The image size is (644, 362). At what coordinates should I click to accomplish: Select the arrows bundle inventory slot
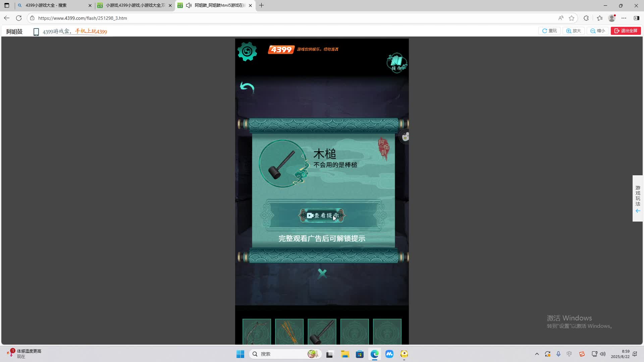(289, 332)
